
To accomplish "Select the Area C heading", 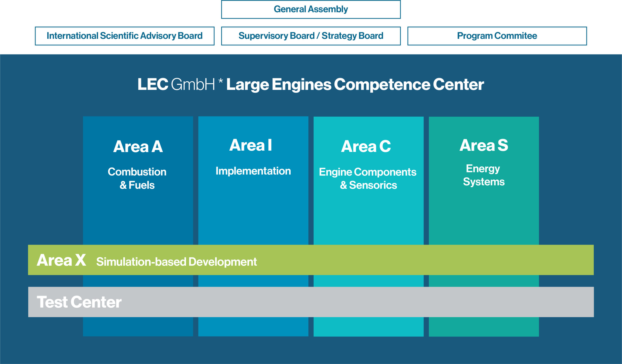I will (x=366, y=146).
